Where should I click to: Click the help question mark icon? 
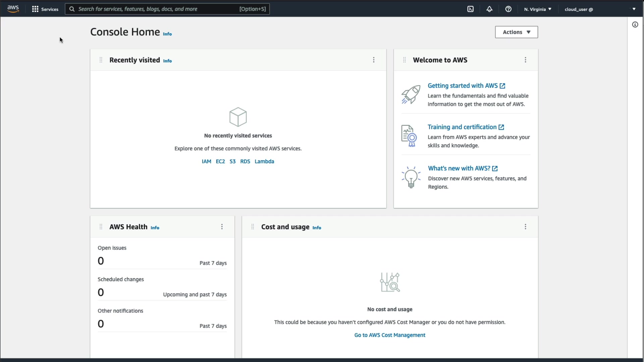[x=508, y=9]
